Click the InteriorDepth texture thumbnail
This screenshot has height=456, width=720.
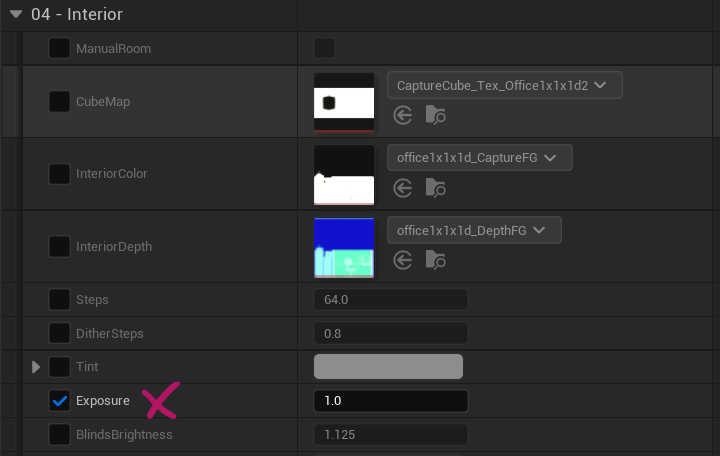click(344, 247)
